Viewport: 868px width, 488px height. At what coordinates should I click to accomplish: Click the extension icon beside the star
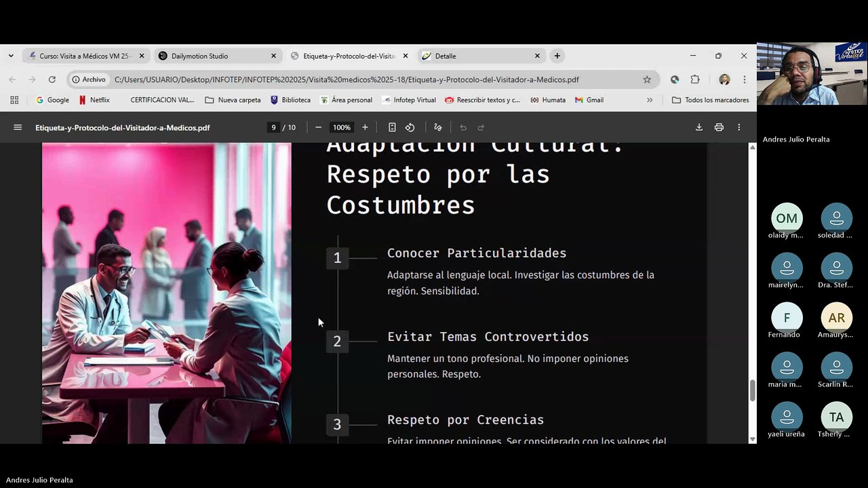coord(675,79)
